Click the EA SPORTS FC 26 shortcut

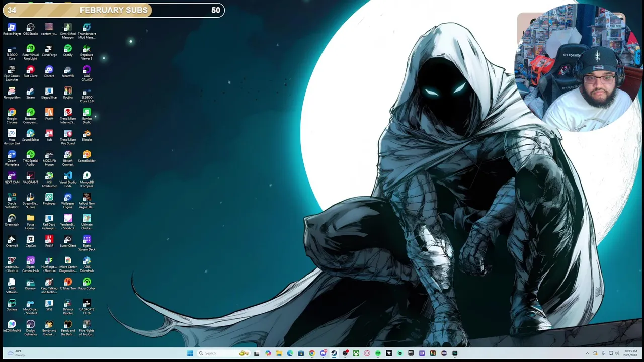(87, 307)
